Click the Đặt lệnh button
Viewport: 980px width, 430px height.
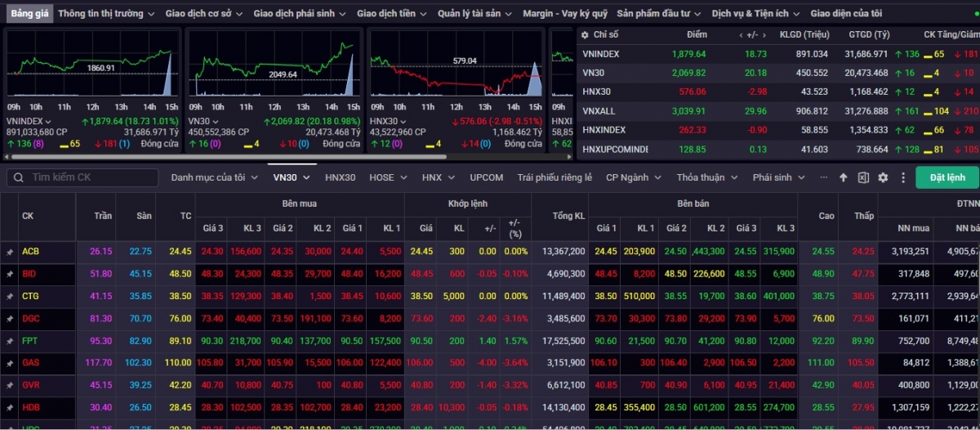947,177
